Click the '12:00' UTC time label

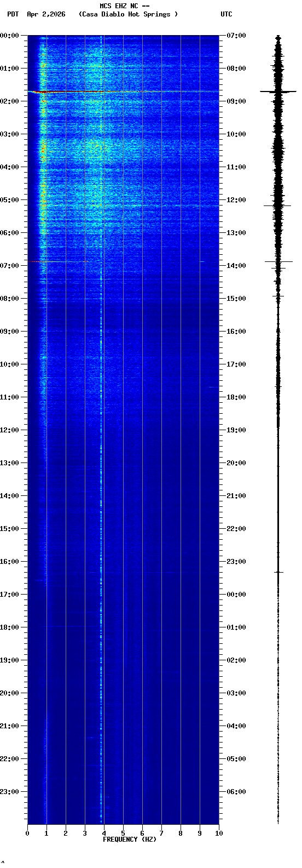(x=236, y=200)
